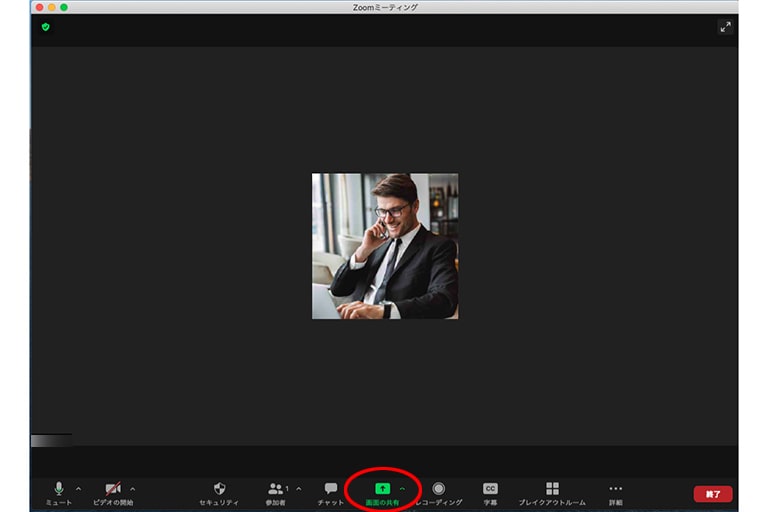Screen dimensions: 768x512
Task: Show the 参加者 participants panel
Action: click(x=276, y=489)
